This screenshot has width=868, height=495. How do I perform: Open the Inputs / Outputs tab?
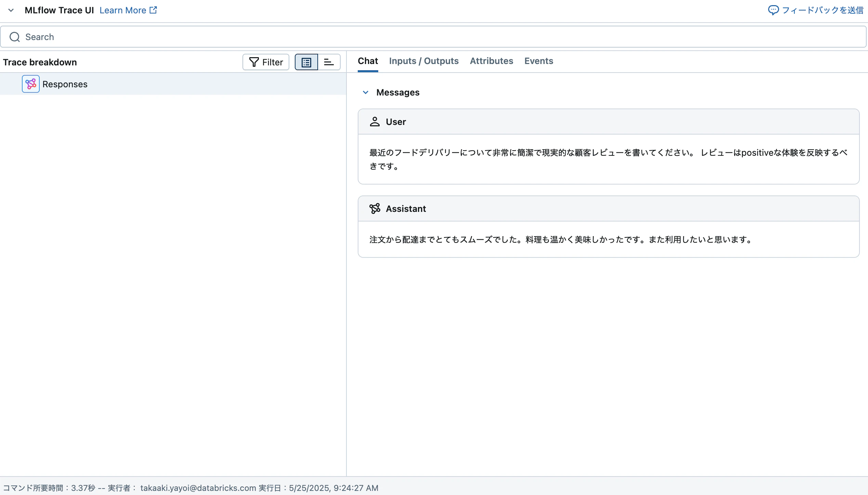coord(424,61)
